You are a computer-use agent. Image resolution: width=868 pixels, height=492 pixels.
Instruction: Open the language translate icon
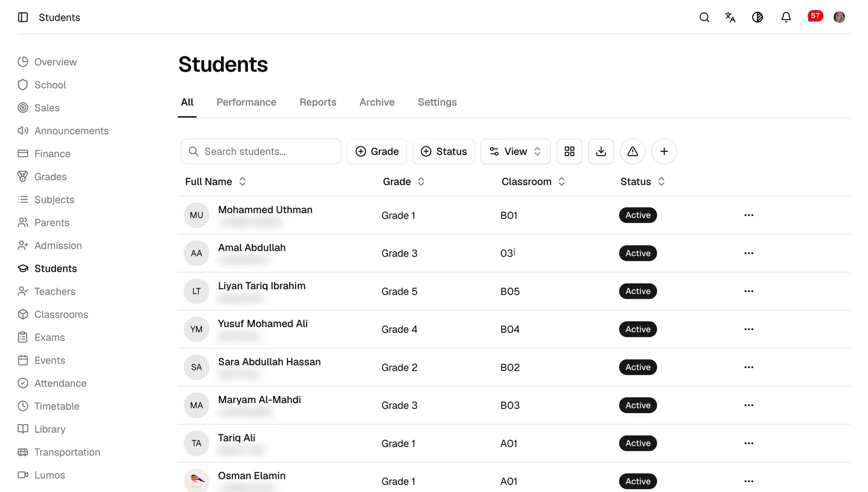pyautogui.click(x=730, y=17)
